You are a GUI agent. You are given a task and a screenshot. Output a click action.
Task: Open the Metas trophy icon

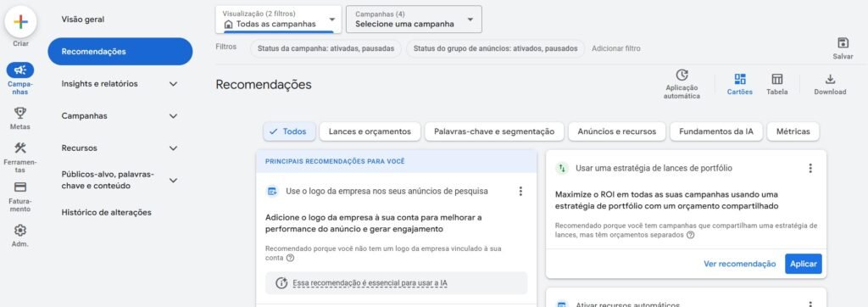pyautogui.click(x=20, y=113)
